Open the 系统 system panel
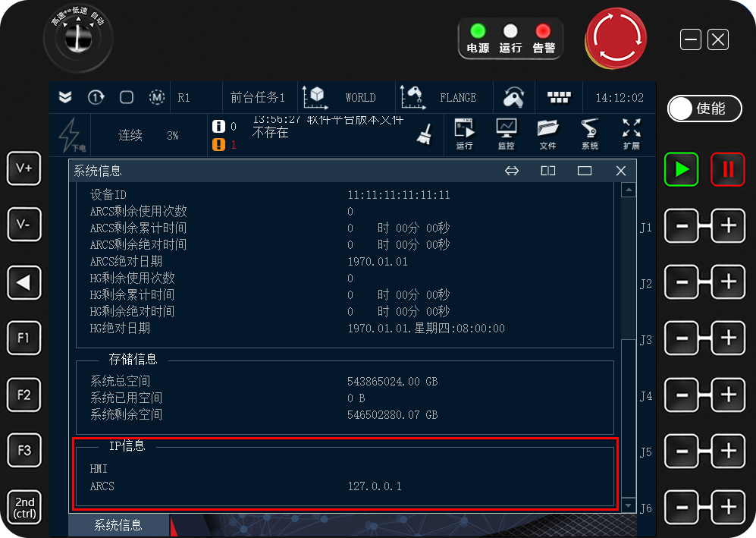The image size is (756, 538). pos(590,134)
